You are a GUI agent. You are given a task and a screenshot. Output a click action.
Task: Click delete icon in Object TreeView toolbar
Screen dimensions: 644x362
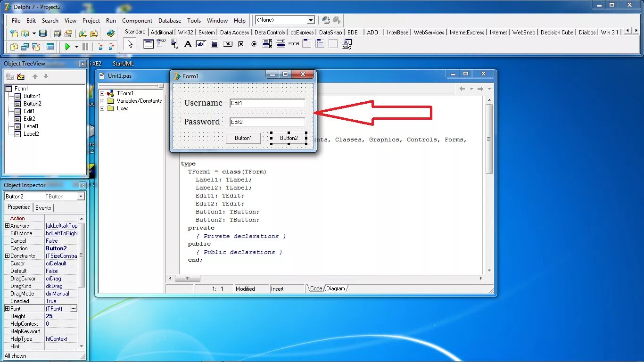[x=20, y=76]
